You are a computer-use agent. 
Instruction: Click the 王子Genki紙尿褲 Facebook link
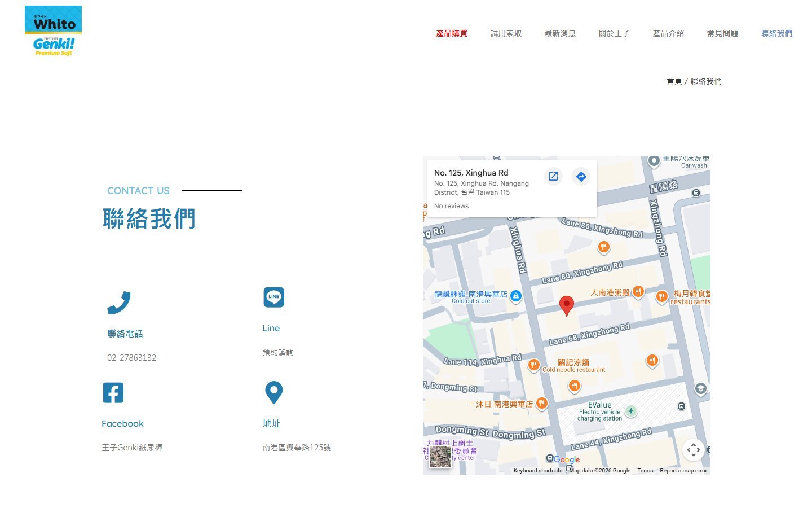(132, 448)
